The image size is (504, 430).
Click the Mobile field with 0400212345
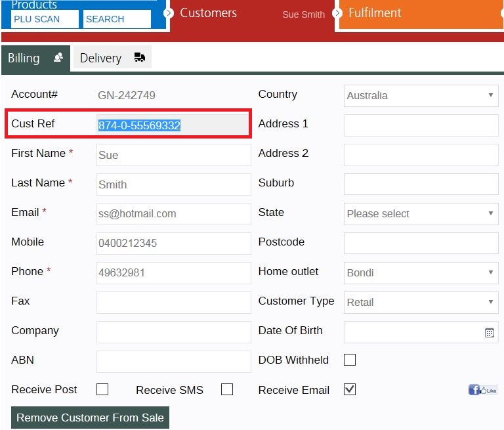tap(173, 244)
